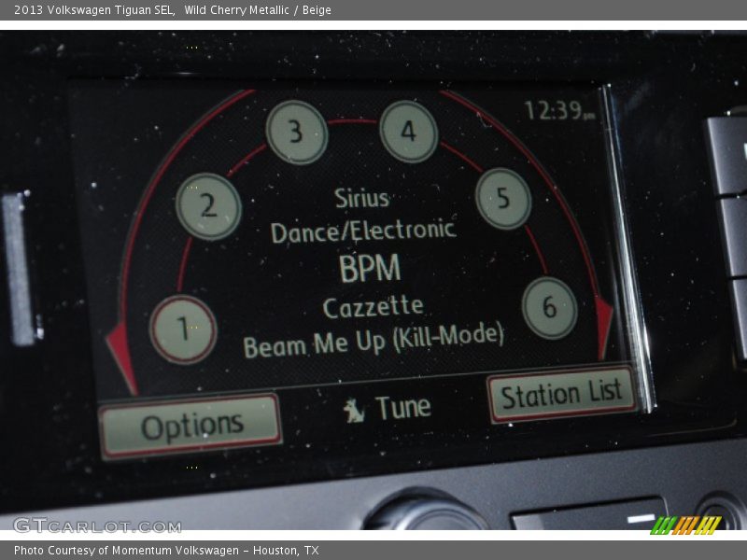This screenshot has height=560, width=747.
Task: Select preset station 5
Action: click(503, 199)
